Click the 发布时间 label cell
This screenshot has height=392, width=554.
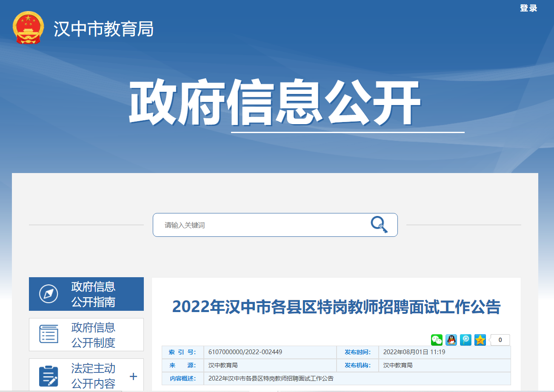pyautogui.click(x=358, y=352)
